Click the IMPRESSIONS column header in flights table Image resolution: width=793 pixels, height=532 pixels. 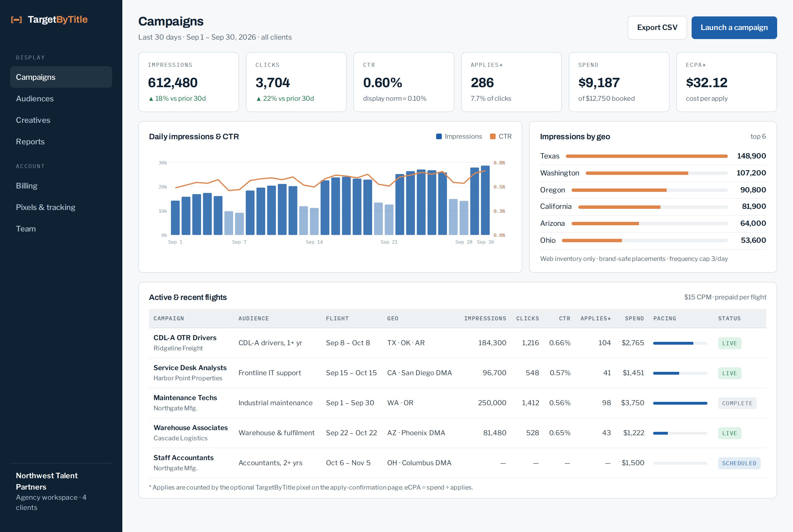485,318
